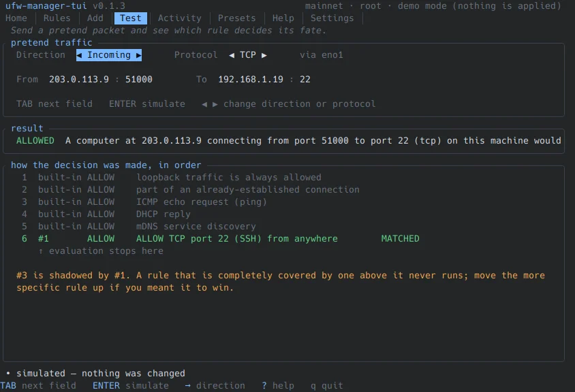The image size is (575, 392).
Task: Open the Activity tab
Action: (x=180, y=18)
